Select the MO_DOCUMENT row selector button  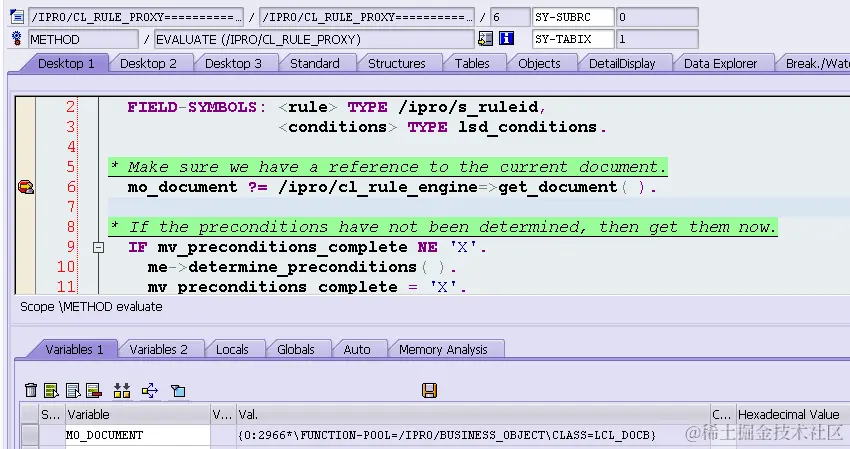(30, 435)
